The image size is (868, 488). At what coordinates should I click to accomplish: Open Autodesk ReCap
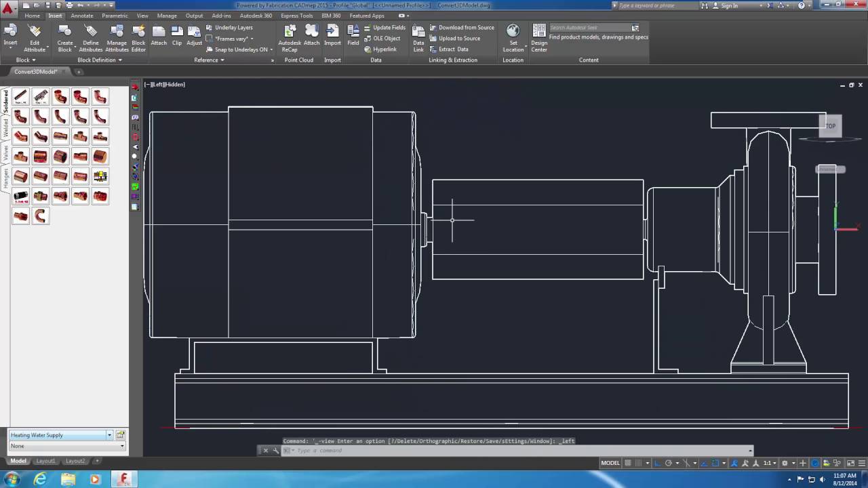coord(290,38)
